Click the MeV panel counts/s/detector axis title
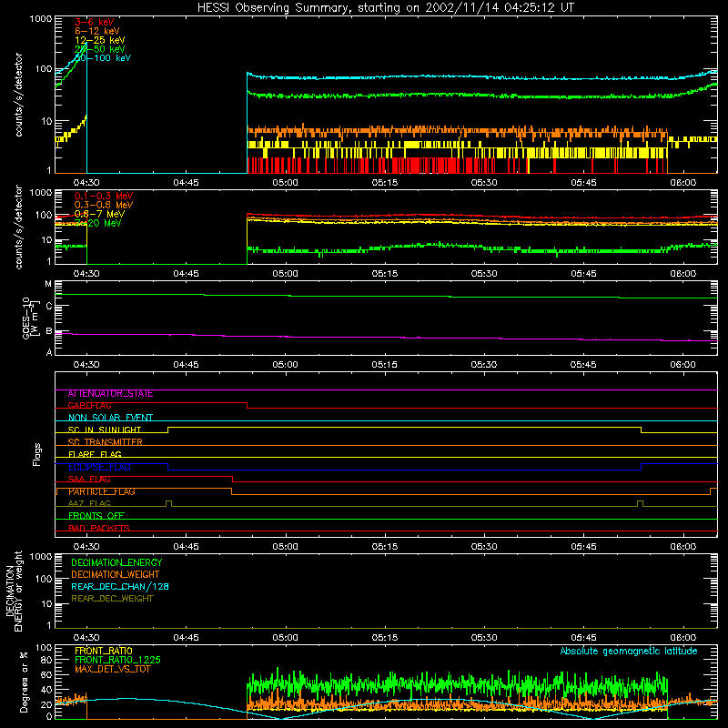 point(18,227)
